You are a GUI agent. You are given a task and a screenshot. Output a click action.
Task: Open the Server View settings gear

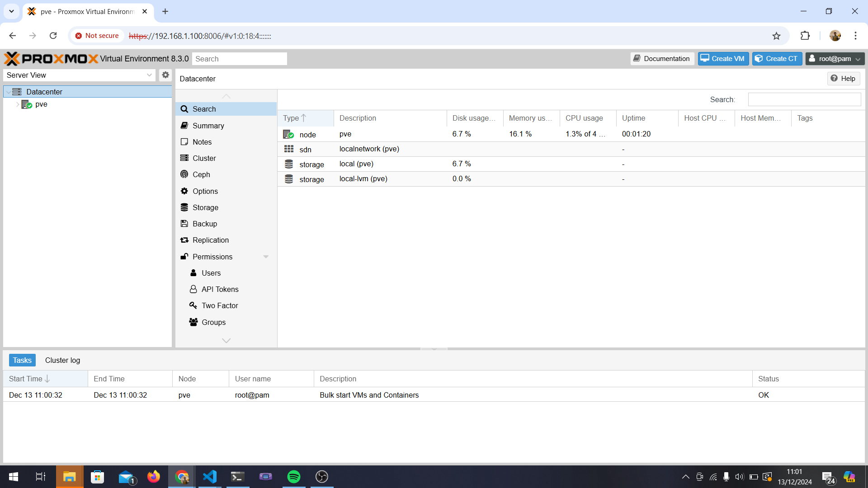click(x=165, y=75)
